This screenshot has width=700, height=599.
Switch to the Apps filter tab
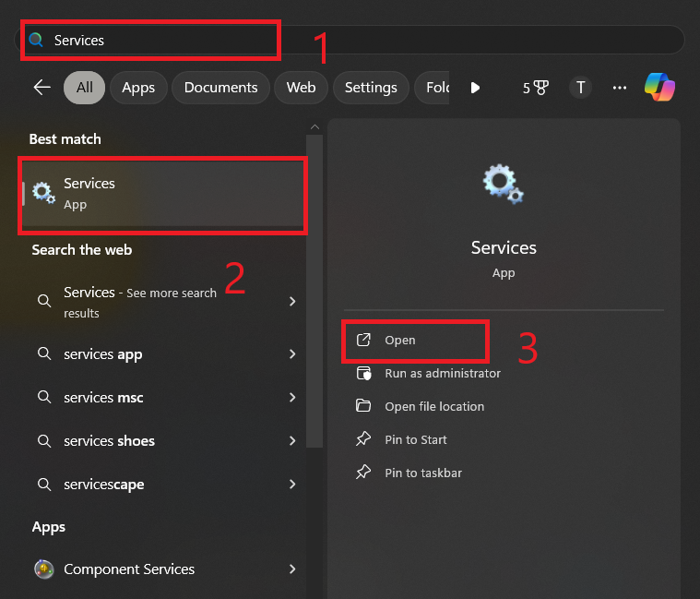point(138,88)
